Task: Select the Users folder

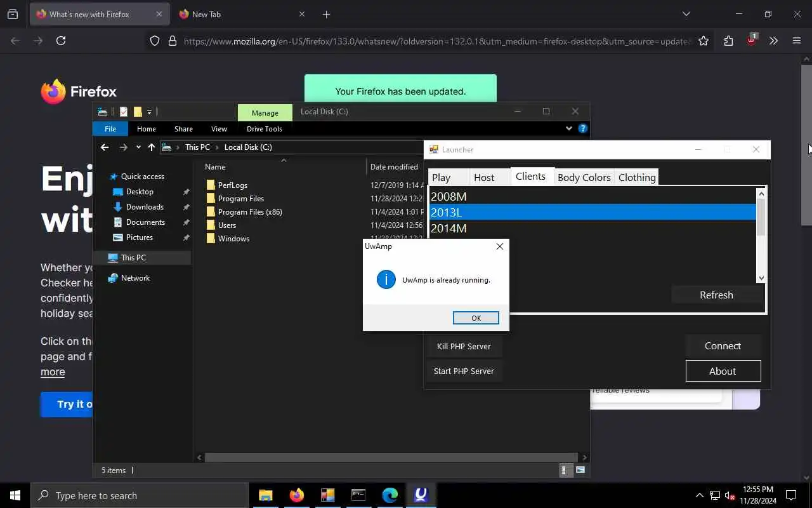Action: 227,225
